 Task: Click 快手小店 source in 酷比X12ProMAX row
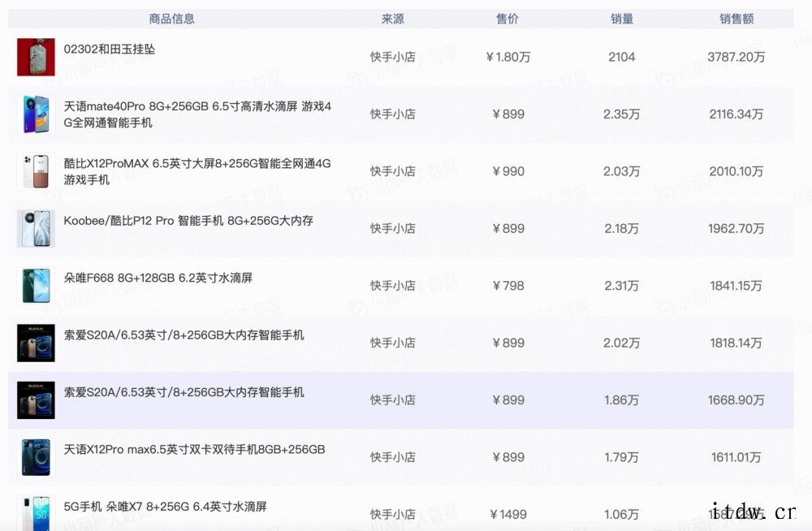392,171
